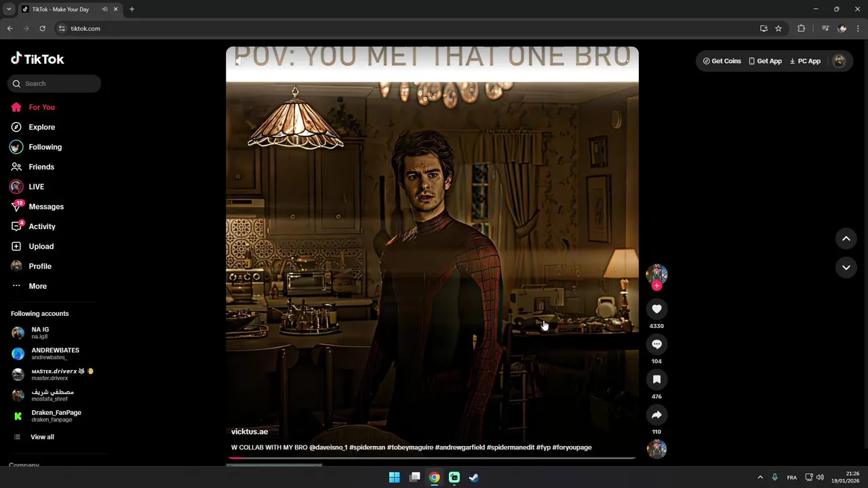Follow creator via red plus badge
Image resolution: width=868 pixels, height=488 pixels.
pos(656,286)
